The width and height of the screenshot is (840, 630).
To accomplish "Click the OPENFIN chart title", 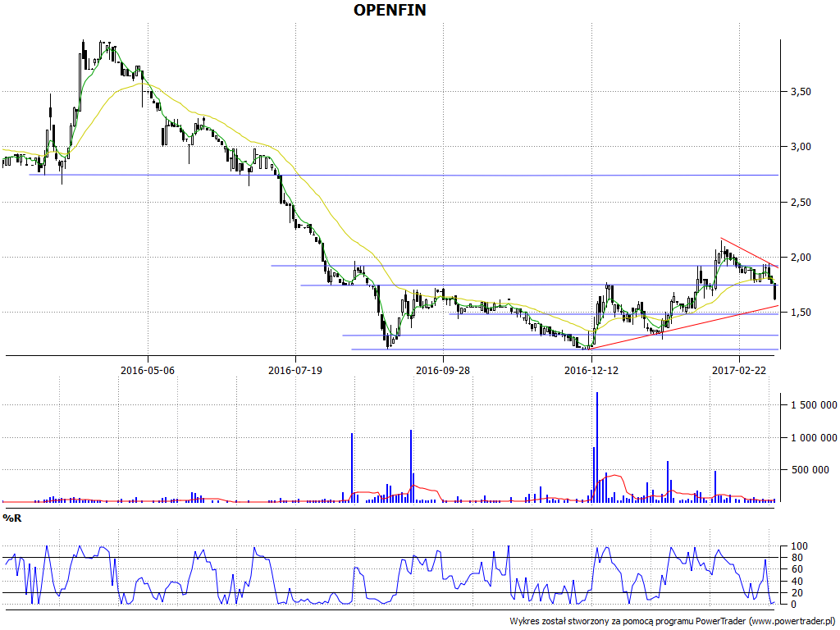I will [390, 10].
